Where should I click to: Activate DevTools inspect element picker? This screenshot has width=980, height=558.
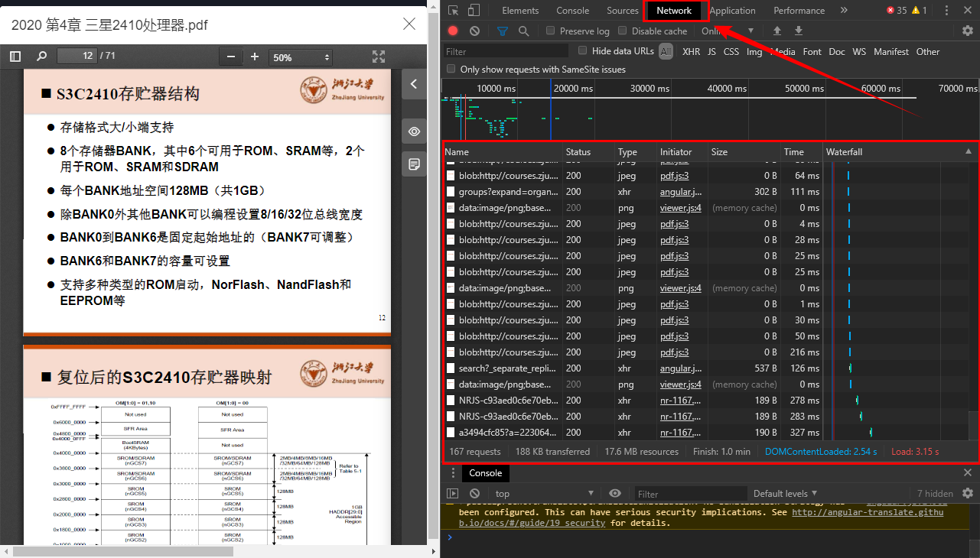point(454,11)
